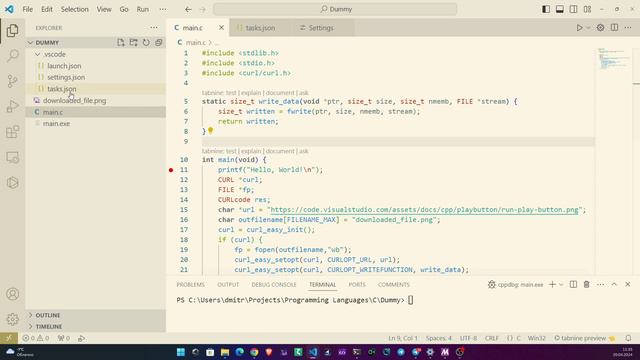
Task: Toggle the bottom panel layout
Action: click(560, 9)
